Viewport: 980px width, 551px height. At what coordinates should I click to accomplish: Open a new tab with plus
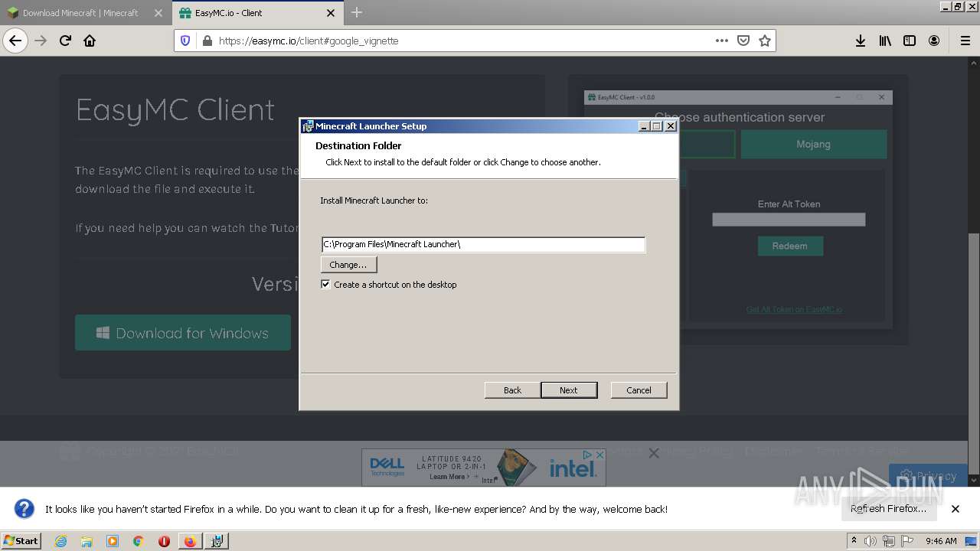357,12
